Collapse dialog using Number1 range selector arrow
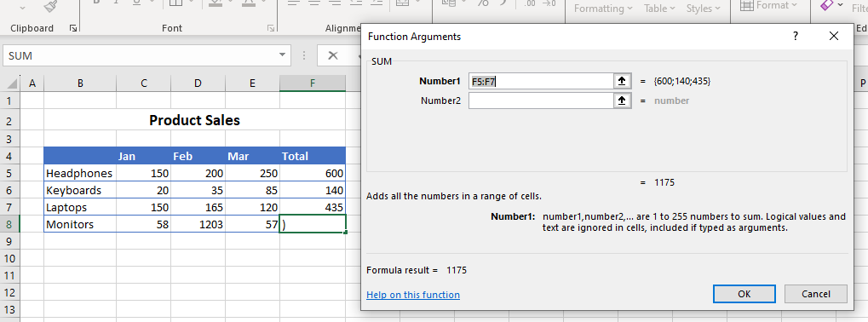 pos(622,81)
